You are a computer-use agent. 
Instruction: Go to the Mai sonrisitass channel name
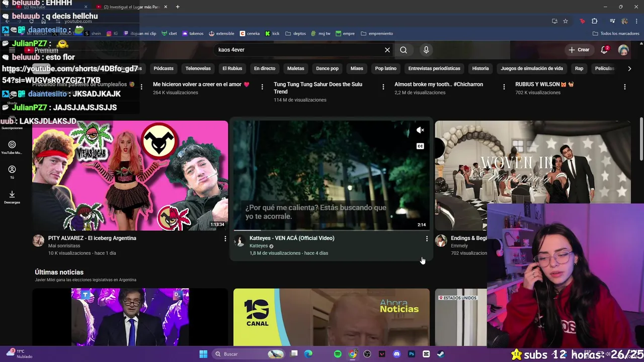[x=64, y=246]
